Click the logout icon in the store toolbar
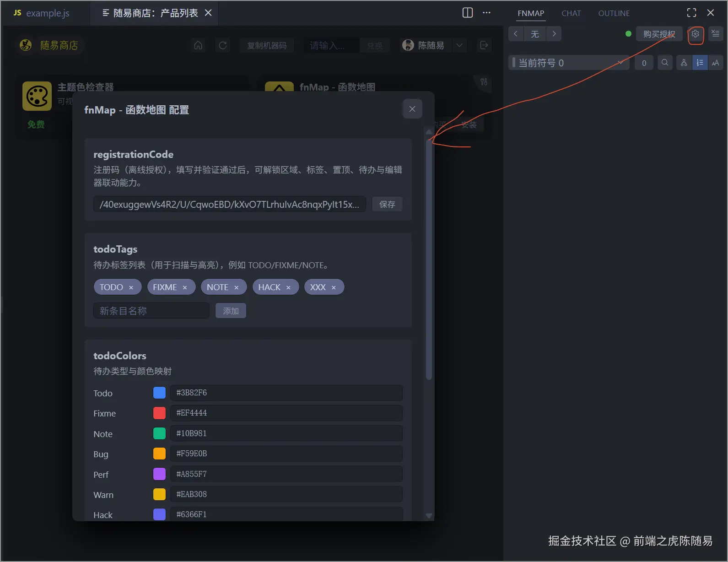The image size is (728, 562). click(484, 45)
